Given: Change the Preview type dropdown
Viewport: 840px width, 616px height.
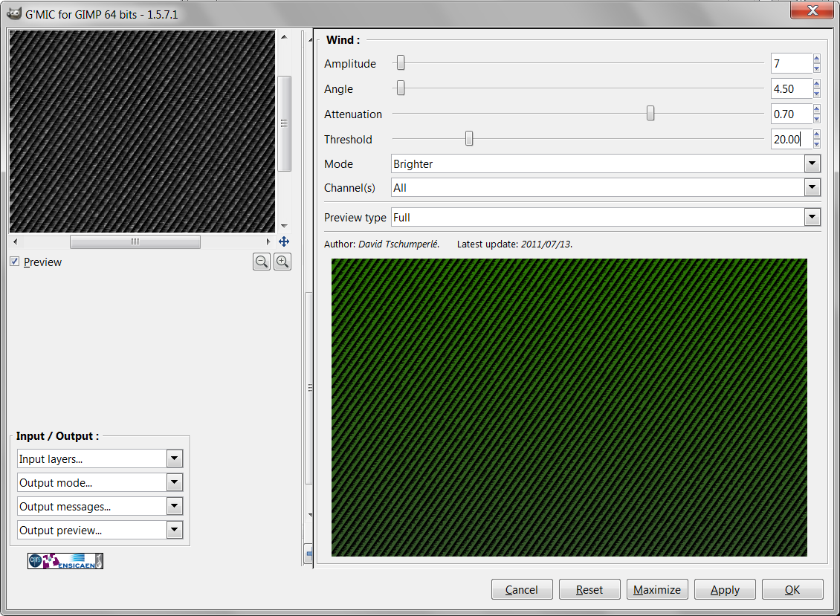Looking at the screenshot, I should [x=812, y=217].
